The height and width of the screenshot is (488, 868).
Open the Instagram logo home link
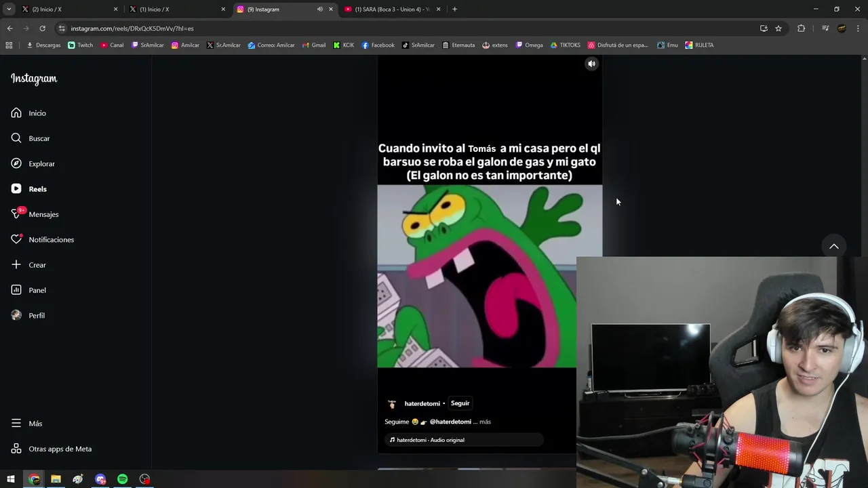click(34, 79)
